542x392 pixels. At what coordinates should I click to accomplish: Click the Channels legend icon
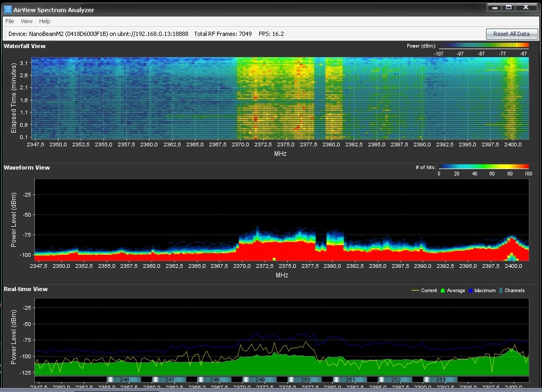[x=501, y=291]
